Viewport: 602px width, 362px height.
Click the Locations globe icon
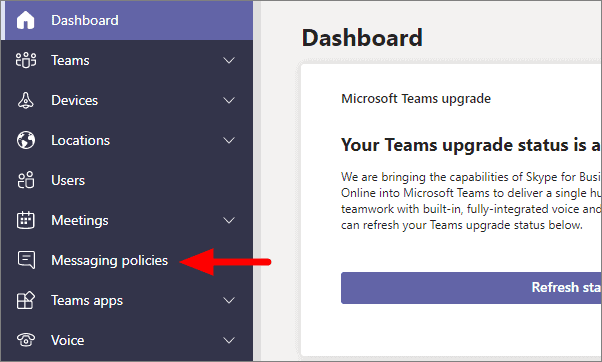point(26,140)
